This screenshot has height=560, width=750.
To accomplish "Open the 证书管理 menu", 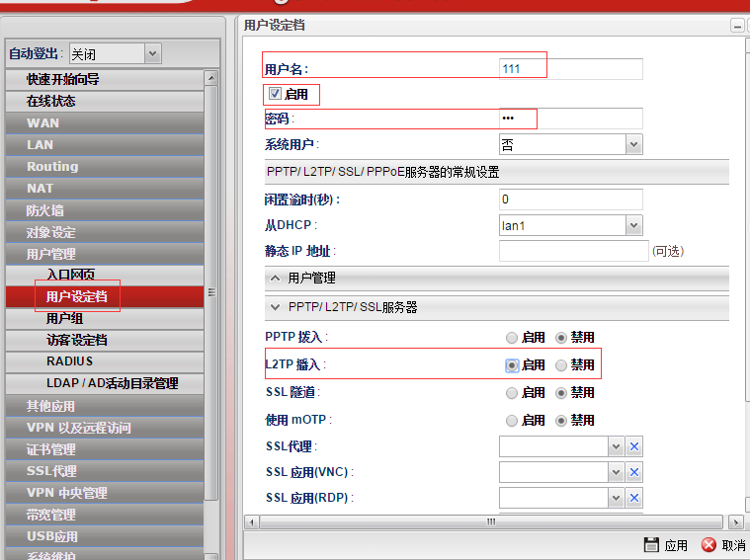I will pos(105,449).
